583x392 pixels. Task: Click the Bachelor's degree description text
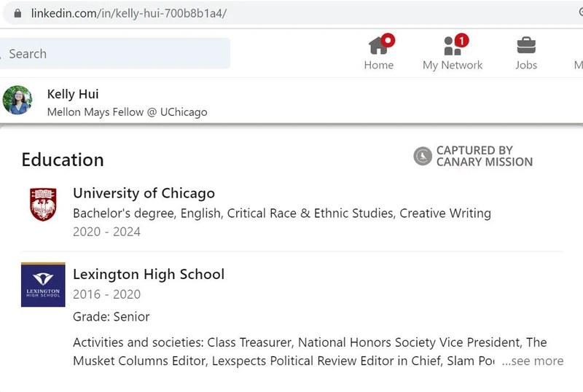point(282,213)
